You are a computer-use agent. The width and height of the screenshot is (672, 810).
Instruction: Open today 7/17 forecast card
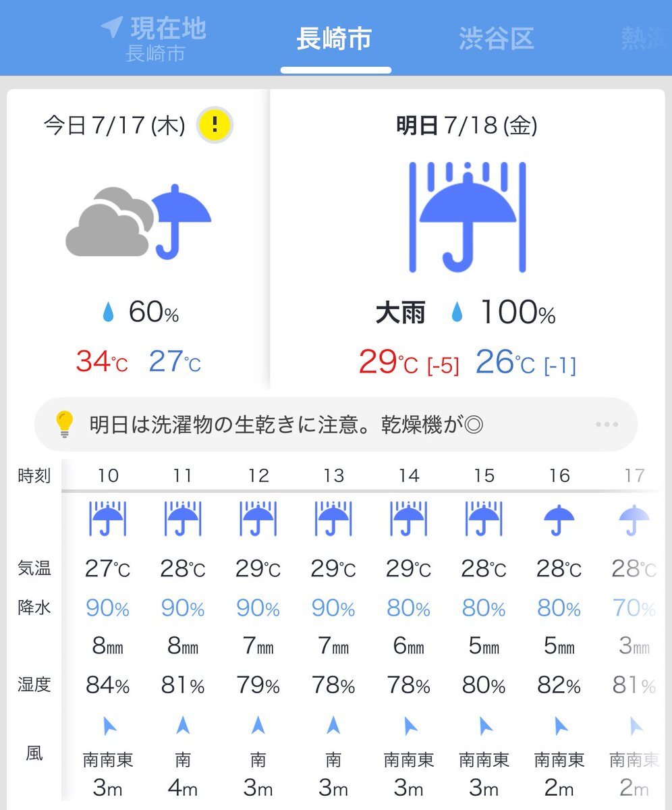[x=138, y=240]
